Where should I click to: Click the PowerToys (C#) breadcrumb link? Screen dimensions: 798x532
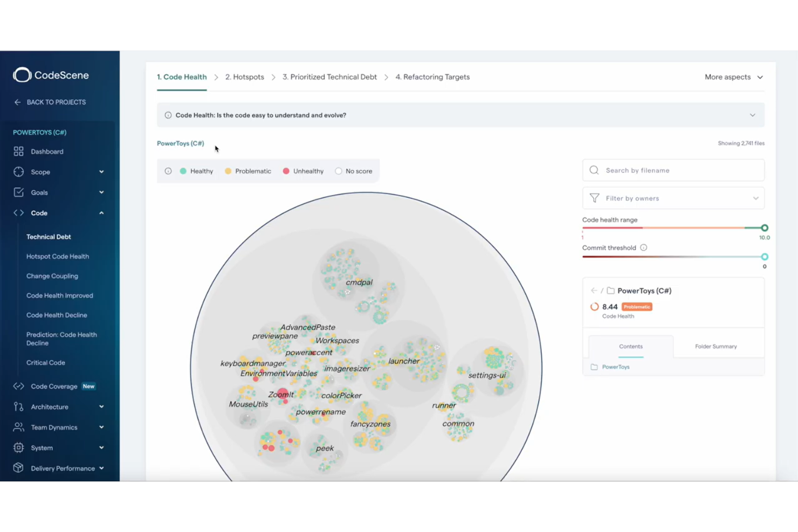coord(181,143)
